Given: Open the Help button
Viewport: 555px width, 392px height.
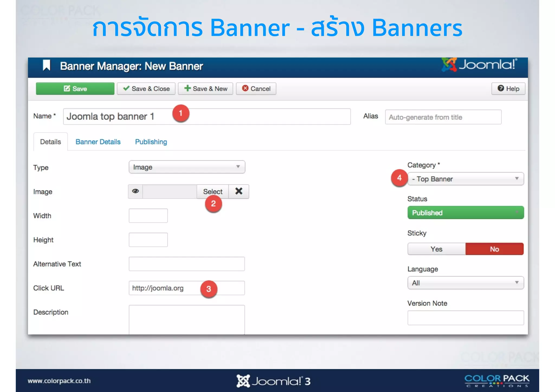Looking at the screenshot, I should tap(508, 89).
